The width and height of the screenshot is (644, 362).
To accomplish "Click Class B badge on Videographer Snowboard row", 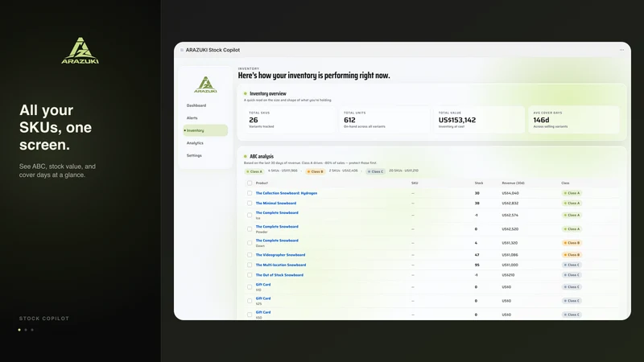I will 572,255.
